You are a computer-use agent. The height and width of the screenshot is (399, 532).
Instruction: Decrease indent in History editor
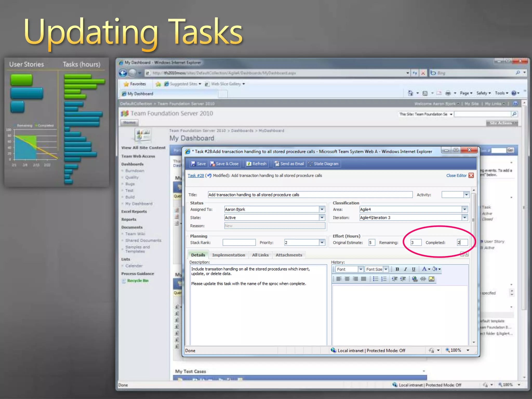(x=395, y=279)
